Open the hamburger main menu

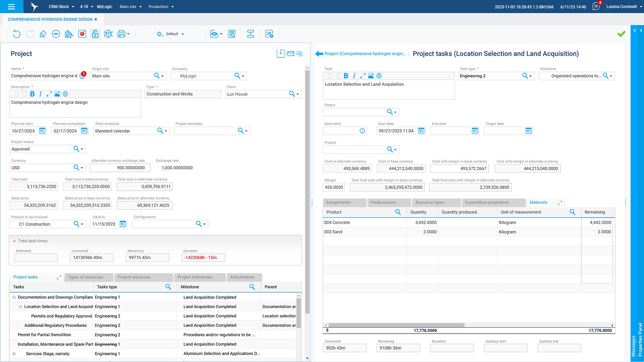(11, 7)
